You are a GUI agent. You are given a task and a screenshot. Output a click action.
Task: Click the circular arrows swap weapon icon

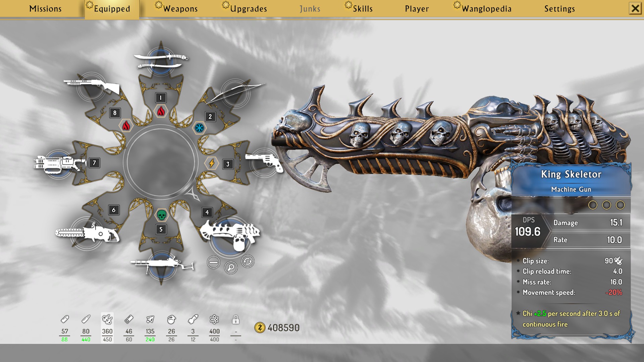point(248,261)
